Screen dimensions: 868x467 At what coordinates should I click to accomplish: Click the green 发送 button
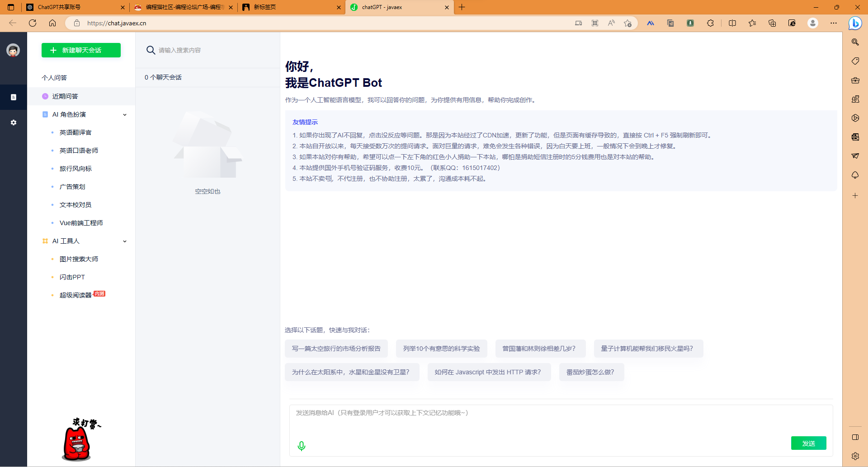click(808, 443)
